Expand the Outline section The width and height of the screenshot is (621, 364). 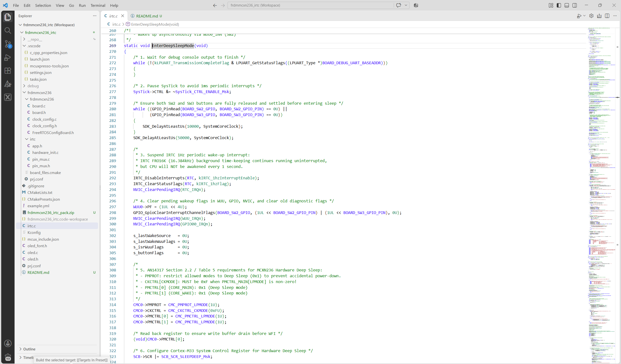pyautogui.click(x=29, y=349)
